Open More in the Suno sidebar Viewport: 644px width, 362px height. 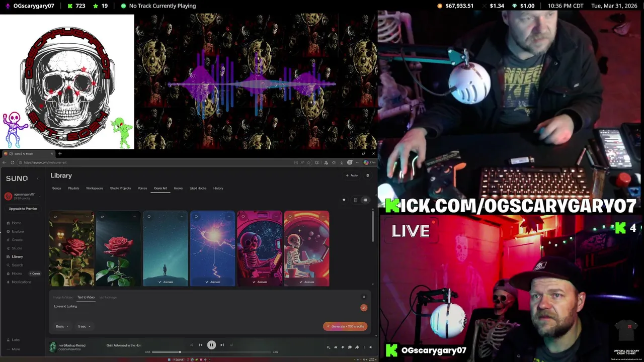pos(13,349)
